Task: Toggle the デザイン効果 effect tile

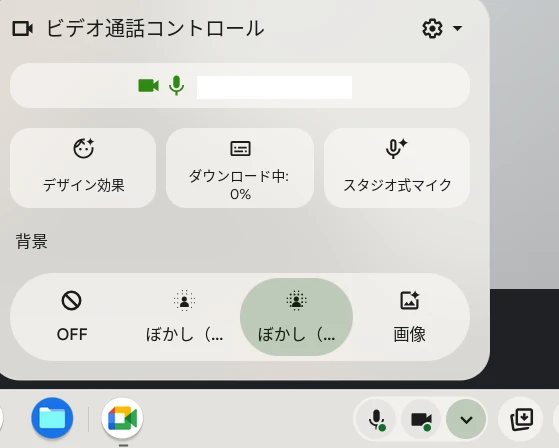Action: point(83,168)
